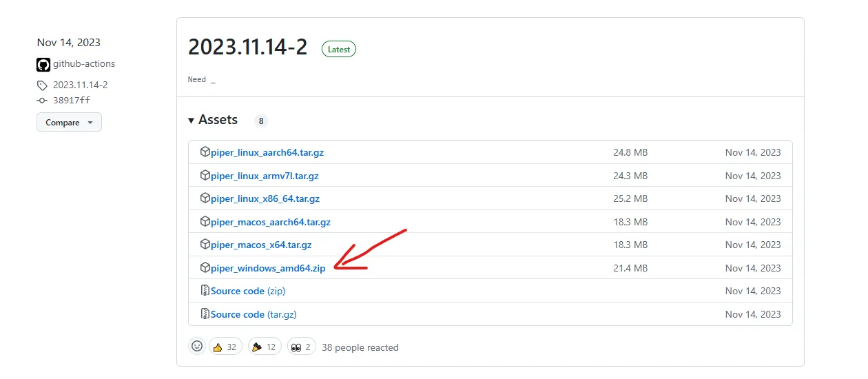The height and width of the screenshot is (379, 868).
Task: Click package icon for piper_linux_aarch64.tar.gz
Action: (205, 152)
